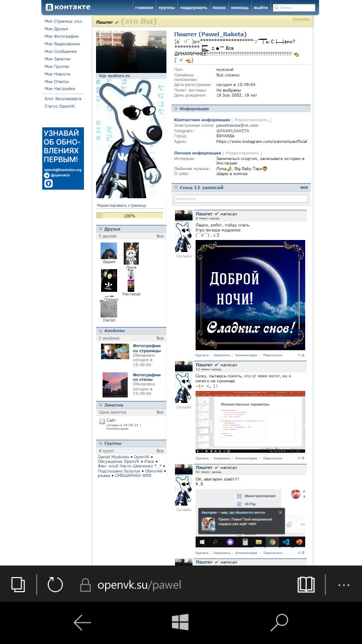Click the Telegram icon in the banner

(x=47, y=176)
